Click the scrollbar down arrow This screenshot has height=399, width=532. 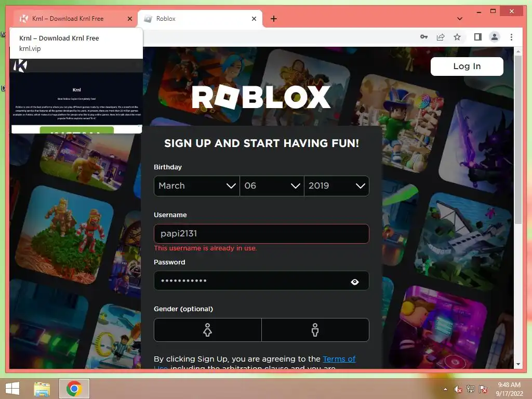click(518, 364)
